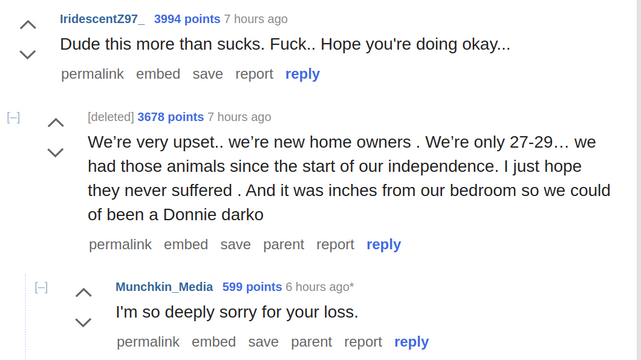Screen dimensions: 641x360
Task: Open IridescentZ97_ user profile
Action: [102, 19]
